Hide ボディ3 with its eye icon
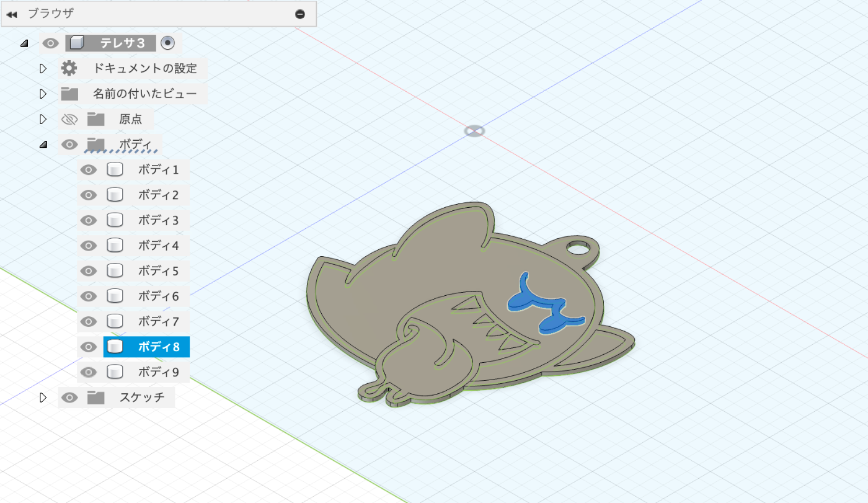This screenshot has height=503, width=868. click(x=89, y=220)
